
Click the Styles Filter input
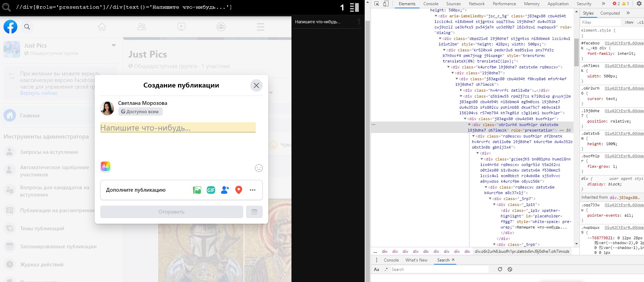point(601,22)
